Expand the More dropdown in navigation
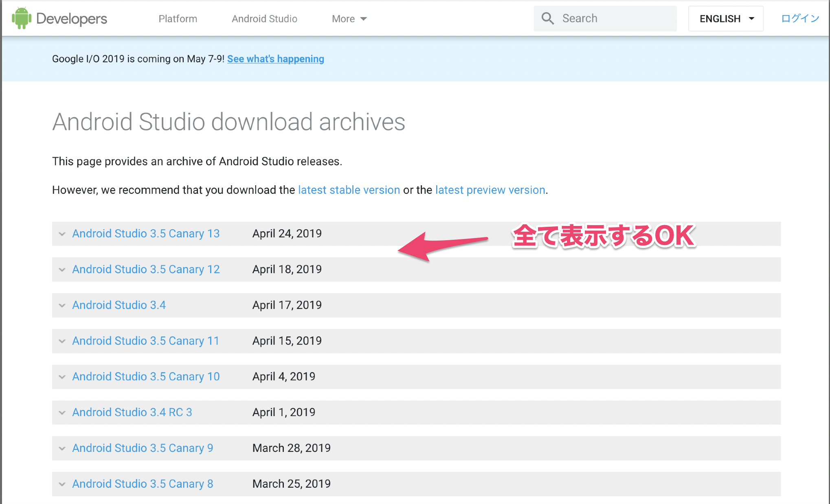 (x=349, y=19)
